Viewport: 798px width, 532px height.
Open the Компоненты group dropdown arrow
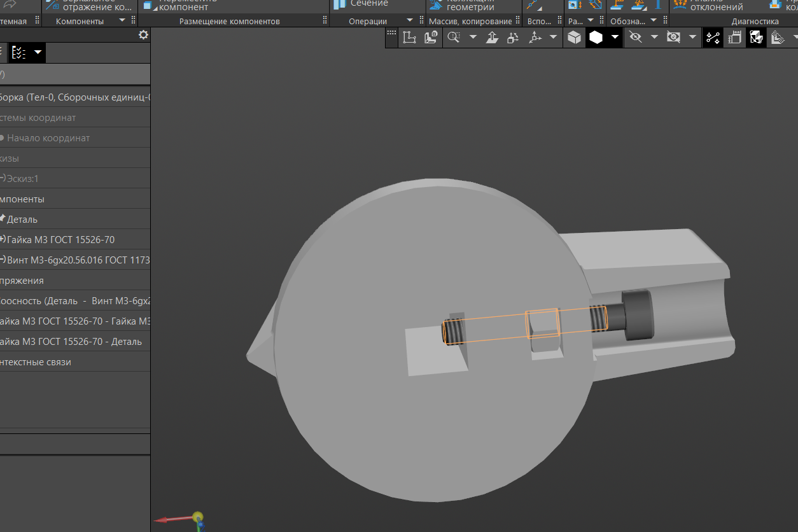(x=122, y=21)
